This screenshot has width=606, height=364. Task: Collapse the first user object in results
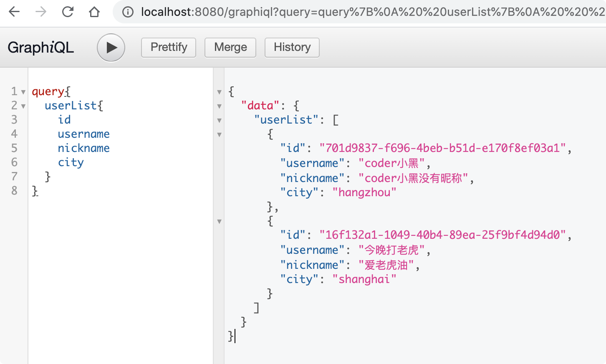click(219, 134)
